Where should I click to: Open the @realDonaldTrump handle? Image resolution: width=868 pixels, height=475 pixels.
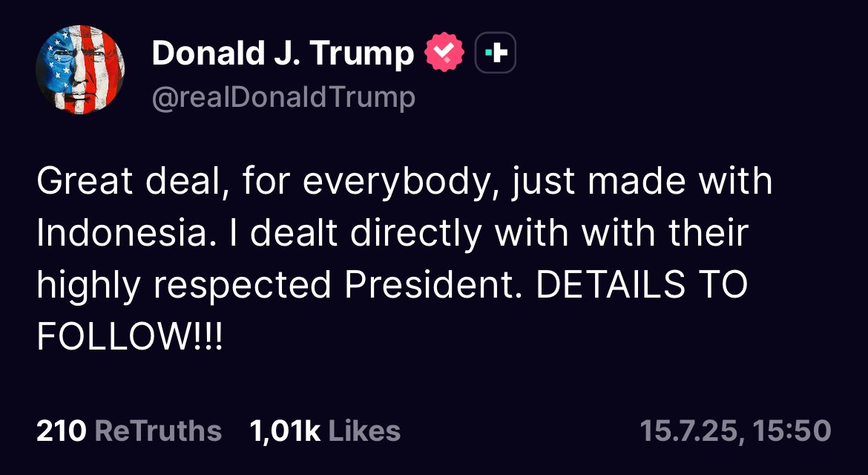click(283, 97)
